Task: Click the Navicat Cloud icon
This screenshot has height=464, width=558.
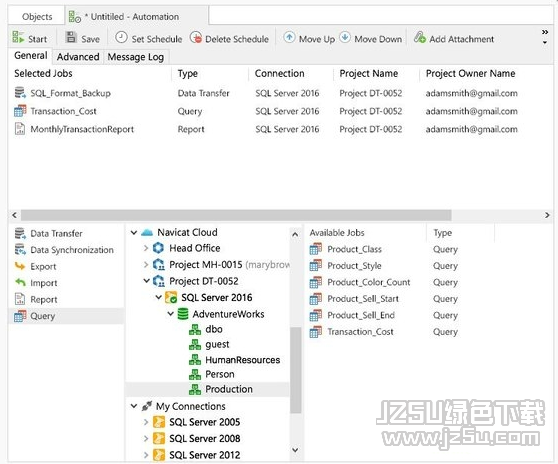Action: click(x=147, y=233)
